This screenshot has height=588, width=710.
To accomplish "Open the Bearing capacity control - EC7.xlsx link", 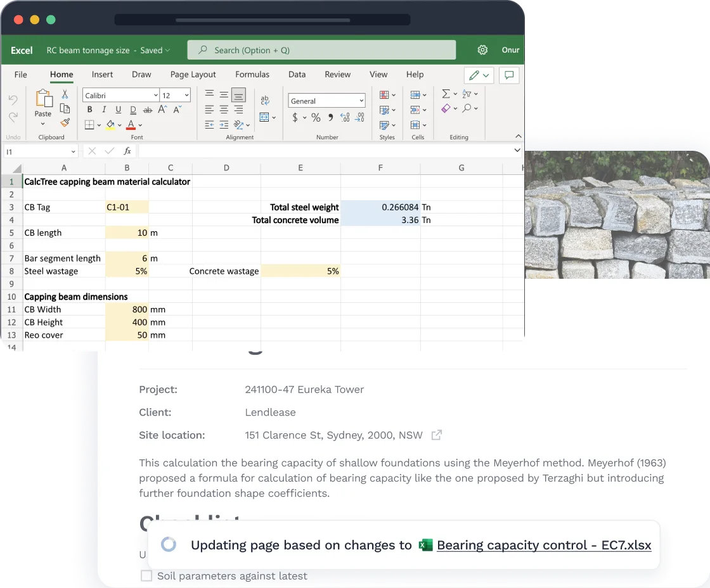I will pos(544,545).
